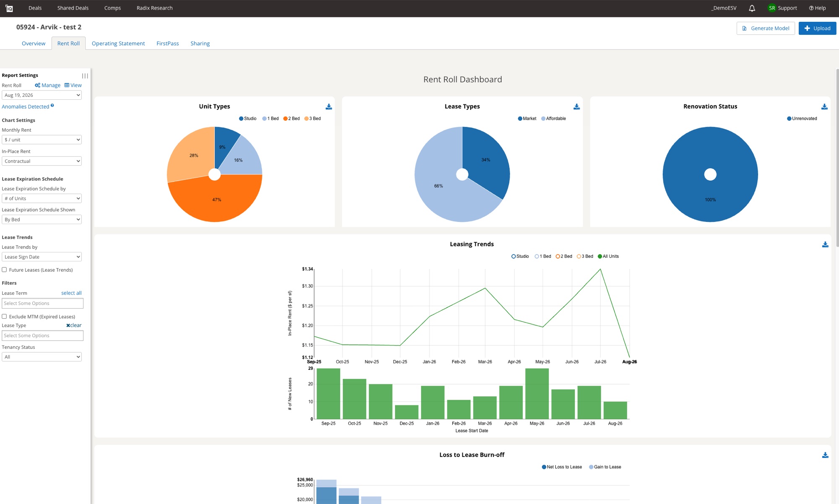Image resolution: width=839 pixels, height=504 pixels.
Task: Open the Deals menu
Action: click(x=35, y=8)
